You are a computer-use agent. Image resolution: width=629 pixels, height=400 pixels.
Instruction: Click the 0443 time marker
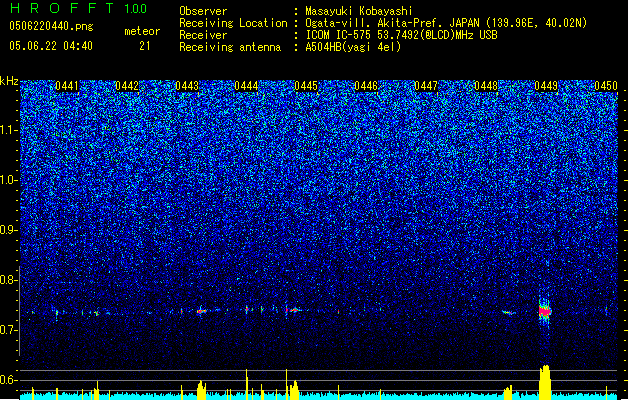[187, 86]
